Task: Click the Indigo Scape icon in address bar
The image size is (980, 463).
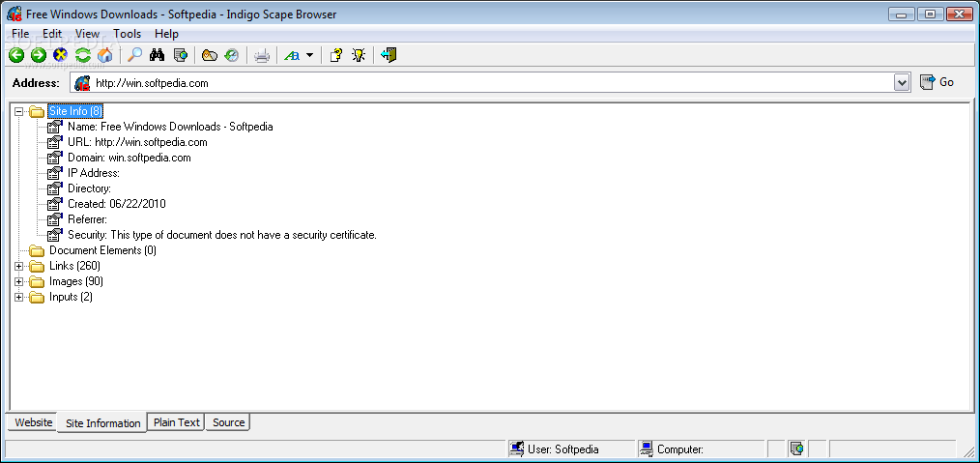Action: [82, 82]
